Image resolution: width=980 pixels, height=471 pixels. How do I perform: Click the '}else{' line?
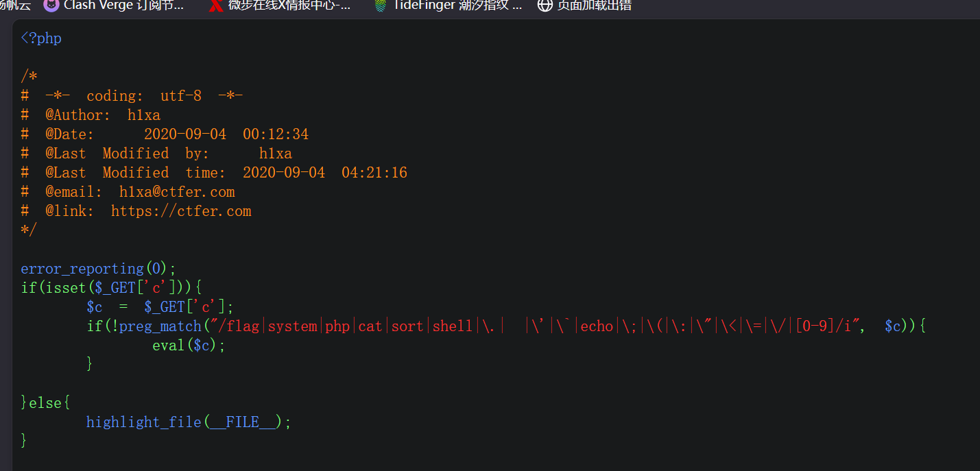pyautogui.click(x=45, y=403)
